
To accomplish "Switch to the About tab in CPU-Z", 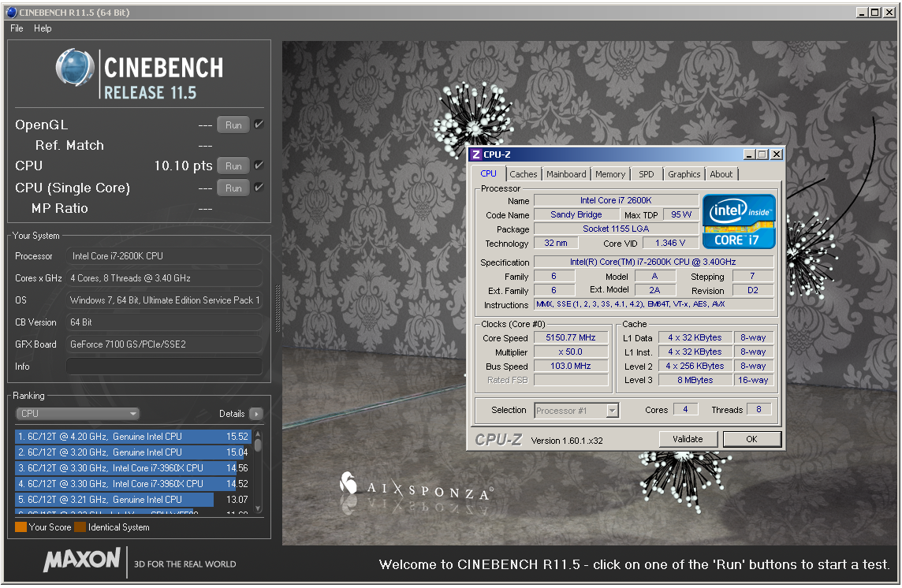I will (721, 174).
